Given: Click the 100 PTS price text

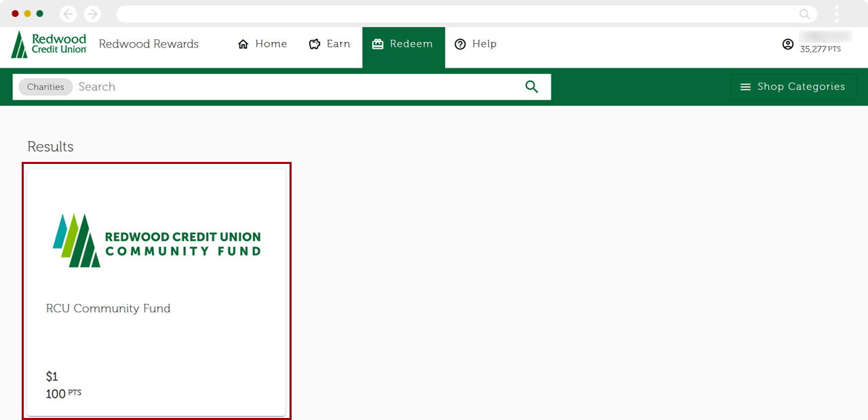Looking at the screenshot, I should pyautogui.click(x=64, y=394).
